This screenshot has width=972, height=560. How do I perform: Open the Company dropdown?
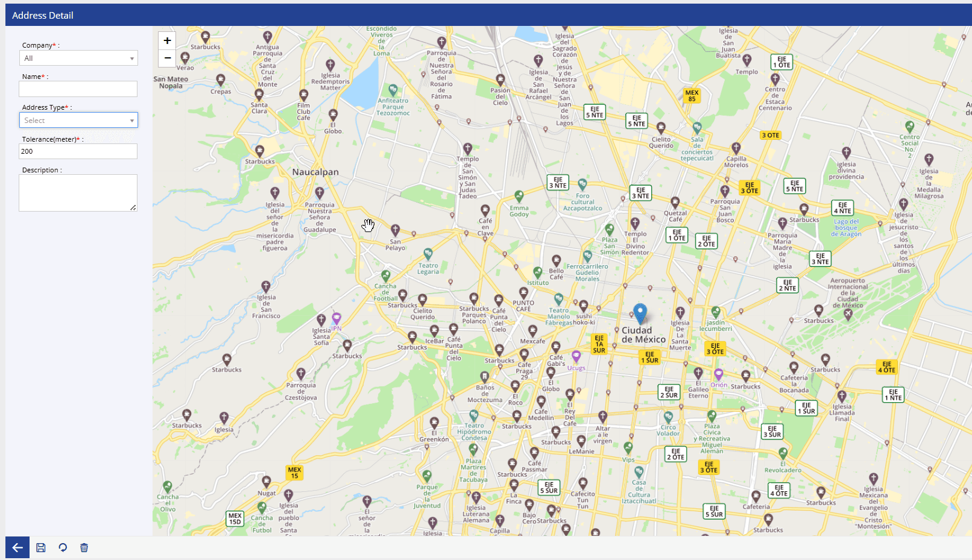(78, 58)
